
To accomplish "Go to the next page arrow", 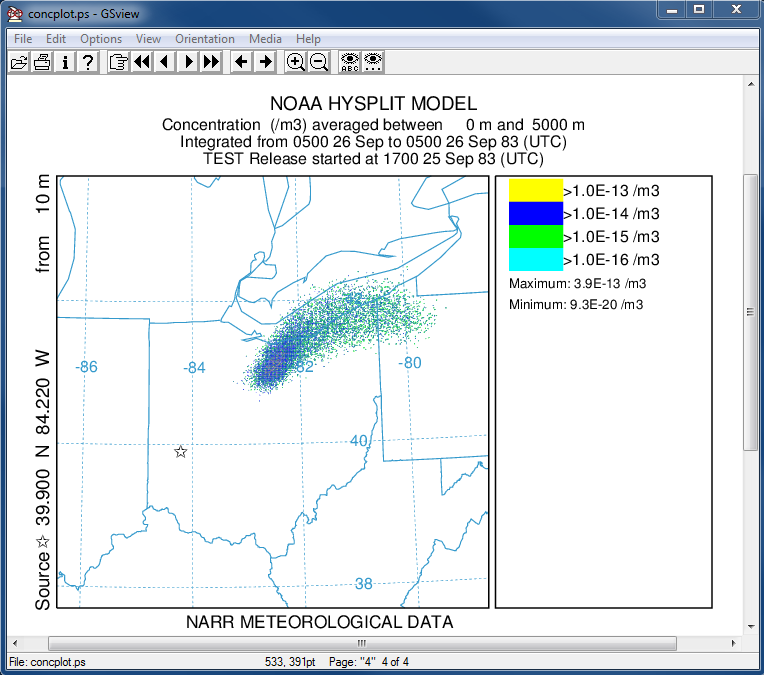I will (188, 62).
